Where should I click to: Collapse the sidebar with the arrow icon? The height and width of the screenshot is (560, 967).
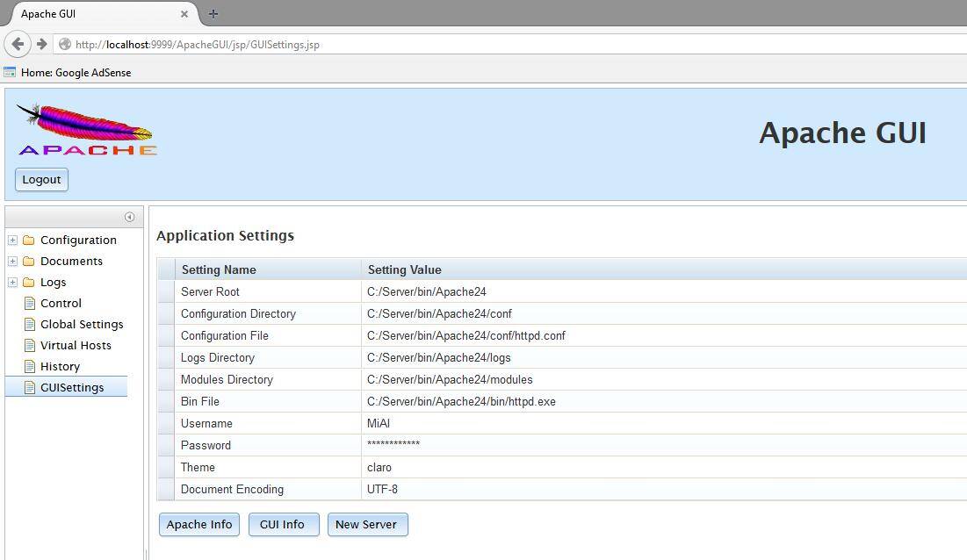(x=129, y=217)
